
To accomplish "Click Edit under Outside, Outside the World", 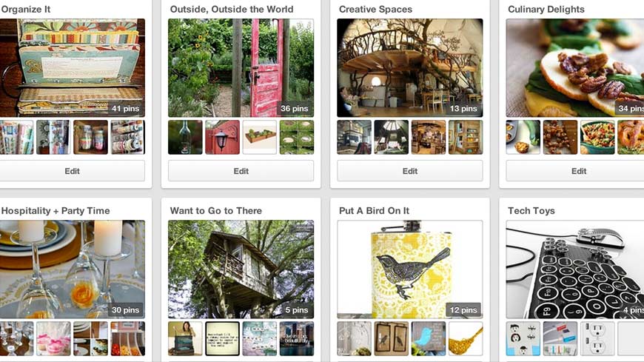I will click(x=241, y=171).
